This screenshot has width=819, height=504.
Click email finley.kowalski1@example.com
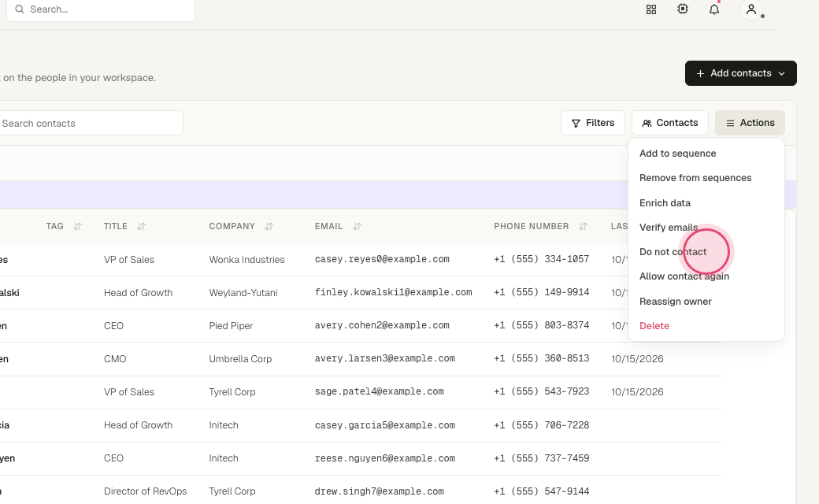coord(393,292)
